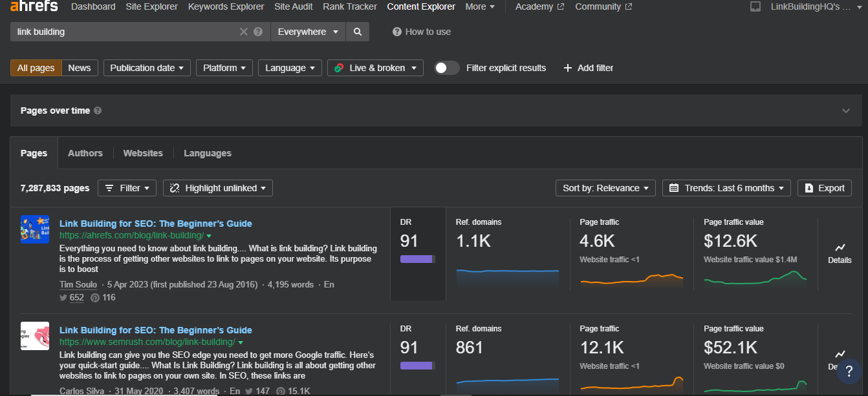The height and width of the screenshot is (396, 868).
Task: Open the semrush.com link-building URL link
Action: 147,342
